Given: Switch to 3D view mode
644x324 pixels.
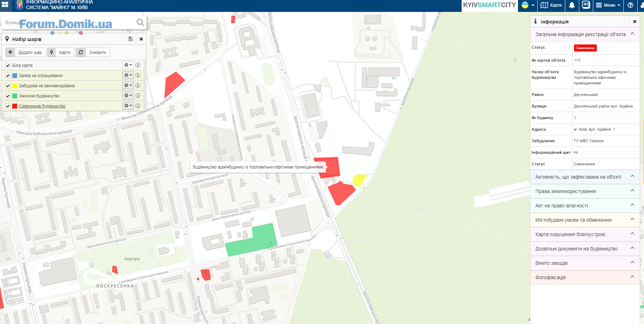Looking at the screenshot, I should [586, 5].
